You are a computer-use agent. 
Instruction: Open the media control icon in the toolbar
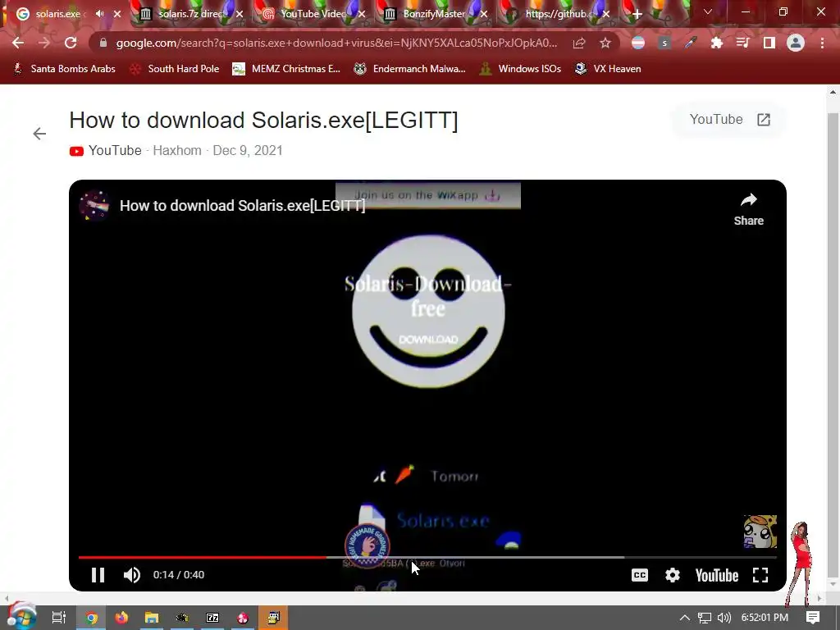tap(742, 43)
